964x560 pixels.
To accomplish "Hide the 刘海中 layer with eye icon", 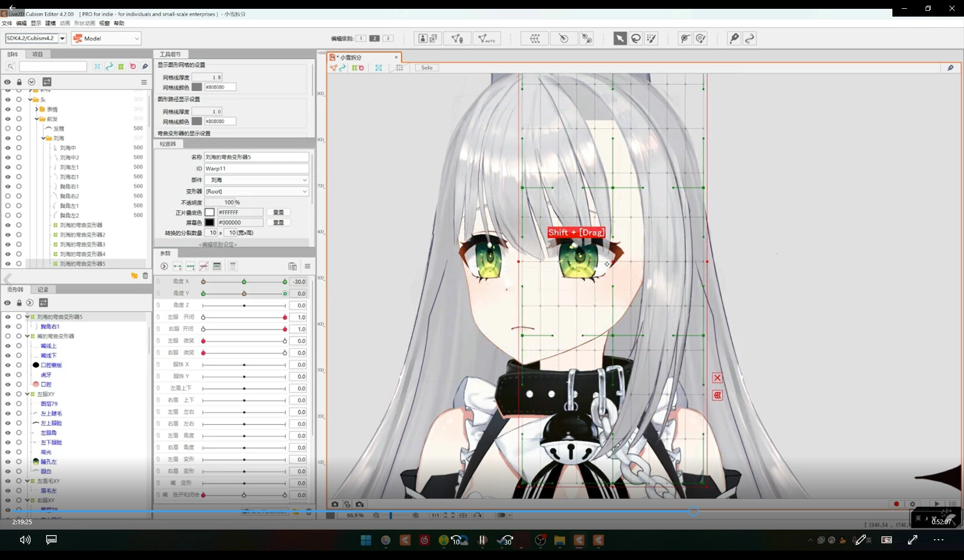I will click(x=8, y=148).
